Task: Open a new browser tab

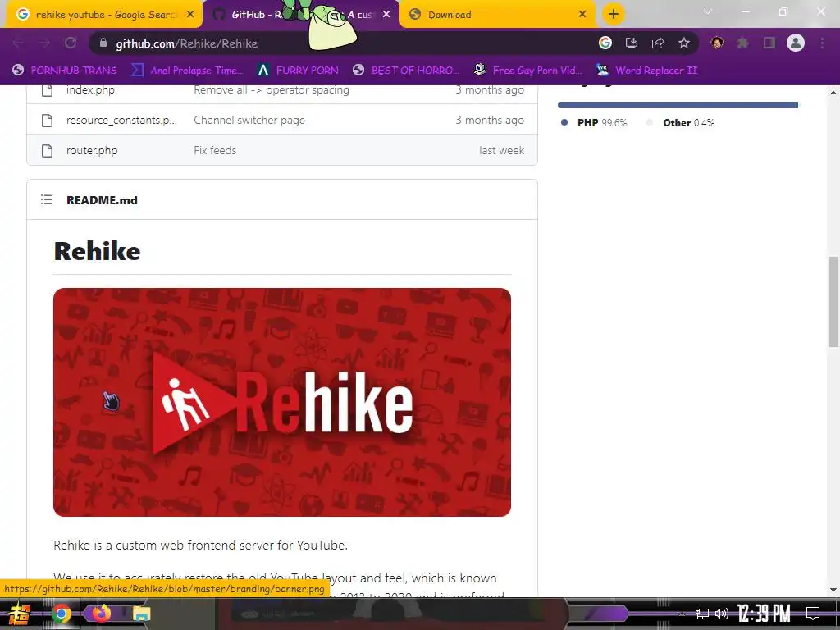Action: 614,14
